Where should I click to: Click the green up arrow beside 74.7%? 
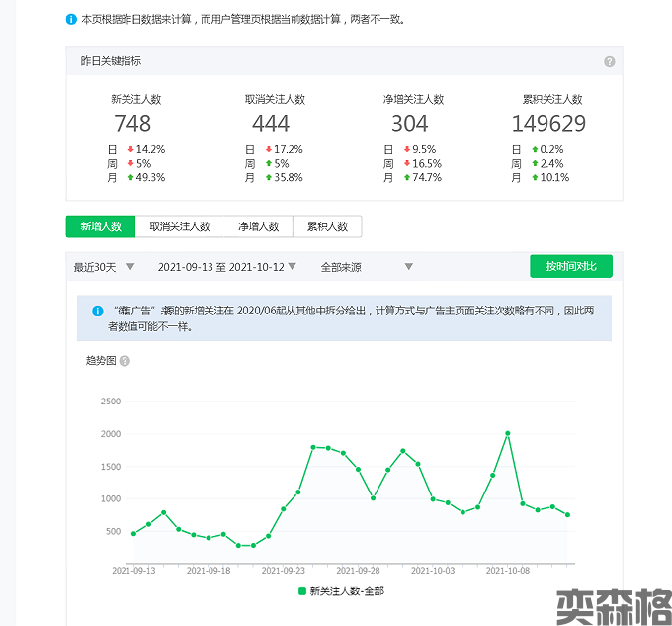pos(407,178)
